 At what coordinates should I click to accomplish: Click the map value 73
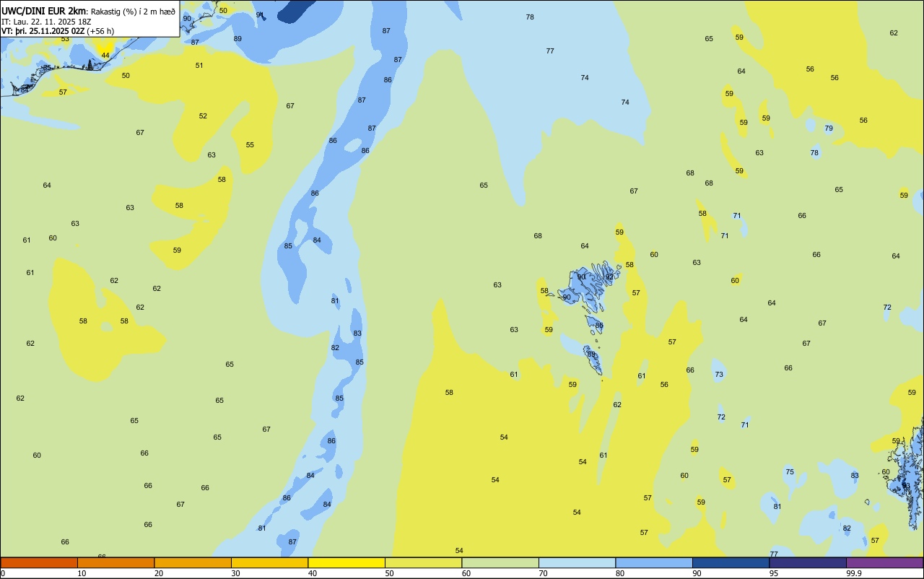point(719,375)
